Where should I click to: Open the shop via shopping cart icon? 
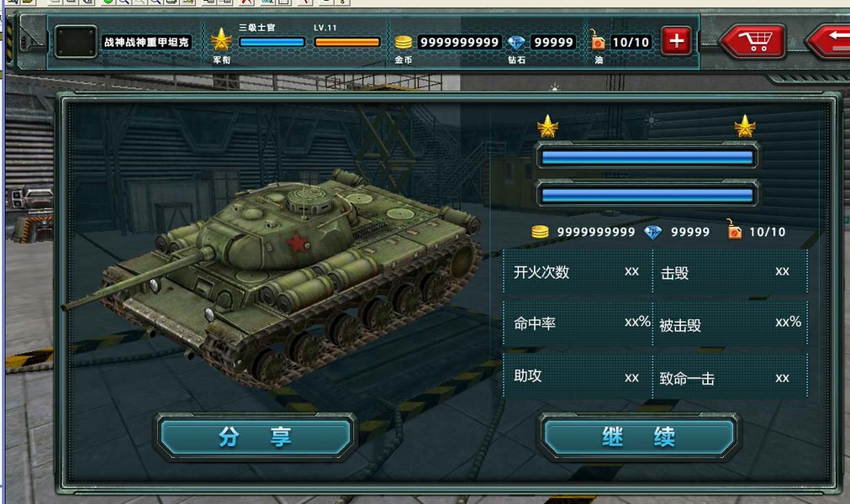click(753, 41)
